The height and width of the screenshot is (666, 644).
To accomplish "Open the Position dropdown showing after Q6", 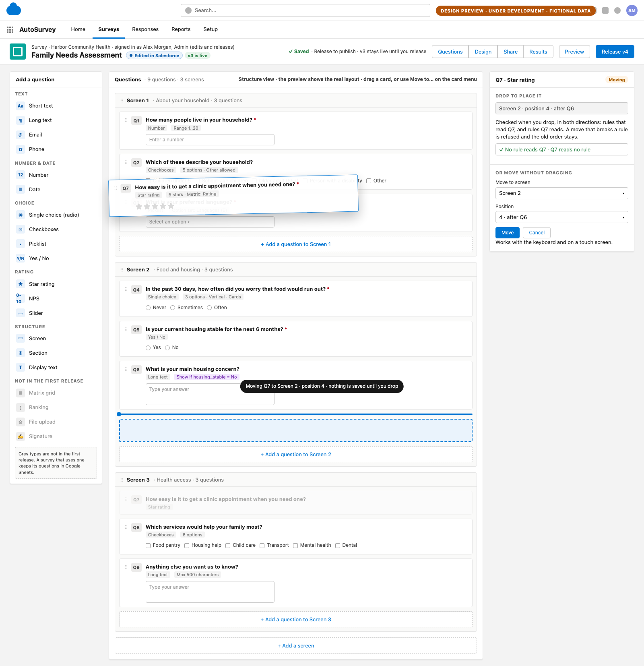I will click(562, 217).
